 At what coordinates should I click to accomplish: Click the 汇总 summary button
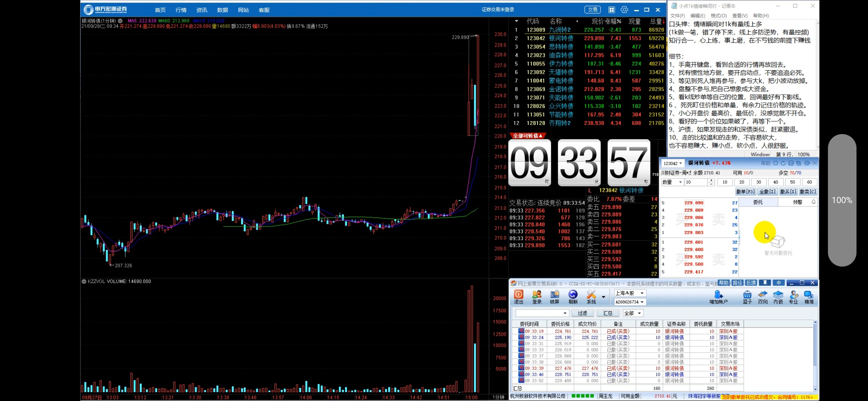click(x=608, y=313)
